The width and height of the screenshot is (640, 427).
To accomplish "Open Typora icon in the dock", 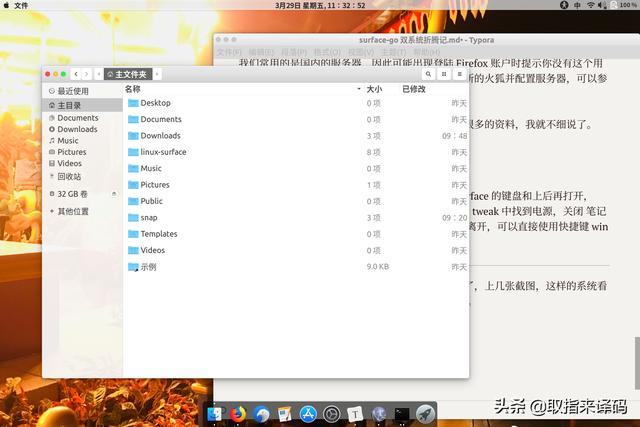I will [355, 414].
